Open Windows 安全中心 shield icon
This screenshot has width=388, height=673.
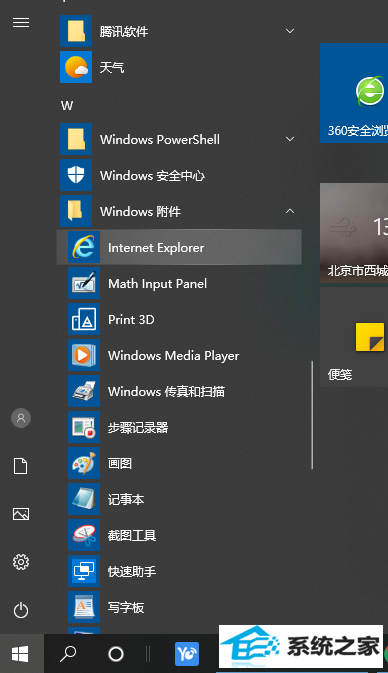coord(76,175)
